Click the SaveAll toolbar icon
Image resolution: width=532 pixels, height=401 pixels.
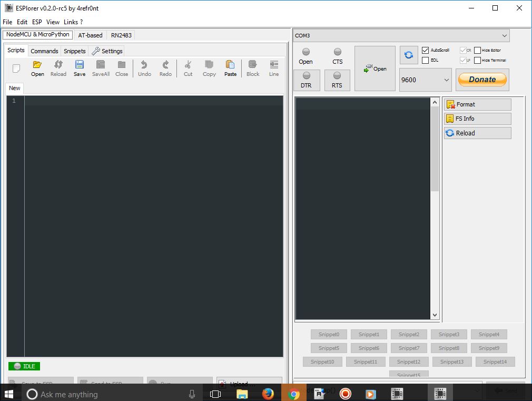point(101,69)
